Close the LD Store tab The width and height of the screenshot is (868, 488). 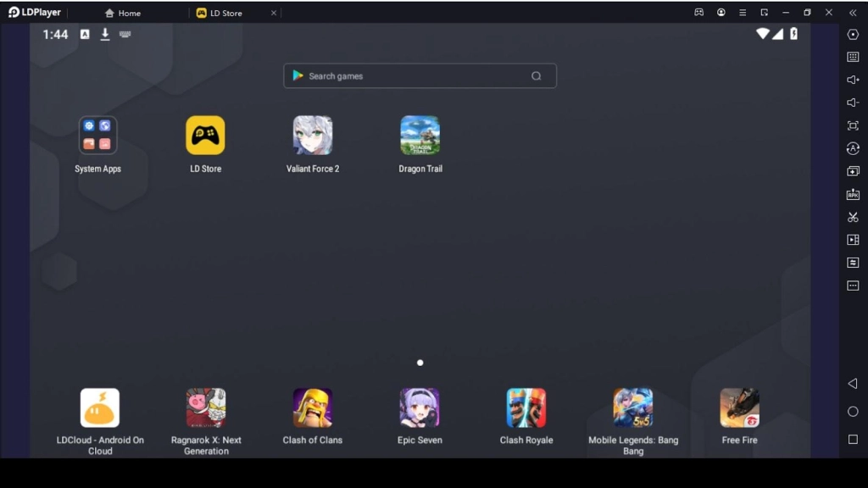click(x=273, y=13)
